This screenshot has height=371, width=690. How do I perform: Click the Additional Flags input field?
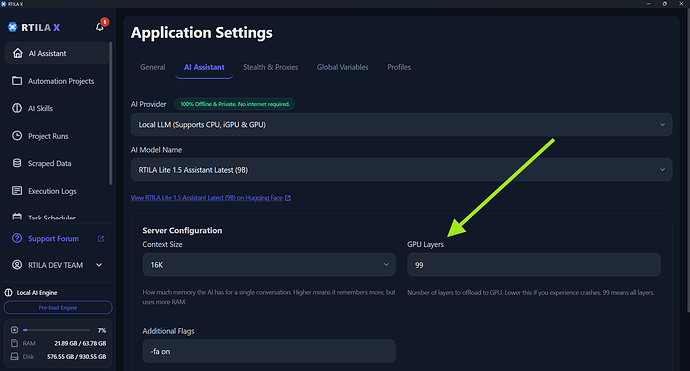click(269, 351)
